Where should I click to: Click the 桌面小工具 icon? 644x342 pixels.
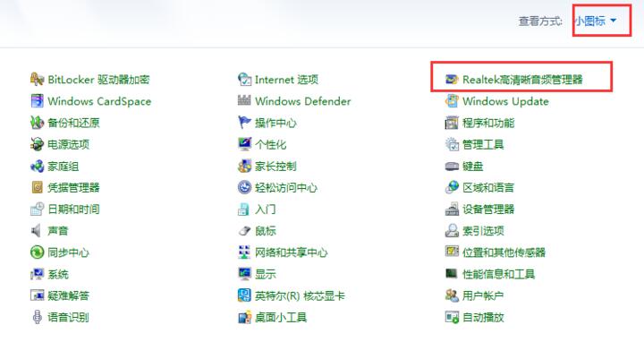[x=244, y=317]
